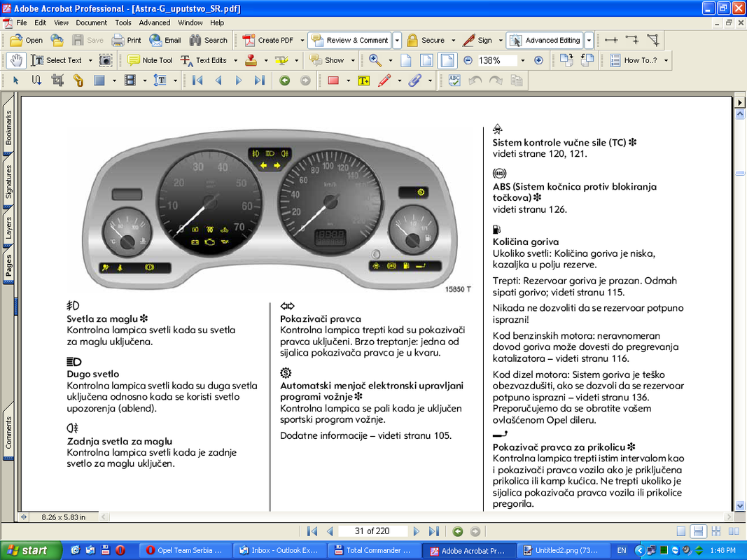Expand the Advanced Editing dropdown arrow
747x560 pixels.
tap(589, 41)
